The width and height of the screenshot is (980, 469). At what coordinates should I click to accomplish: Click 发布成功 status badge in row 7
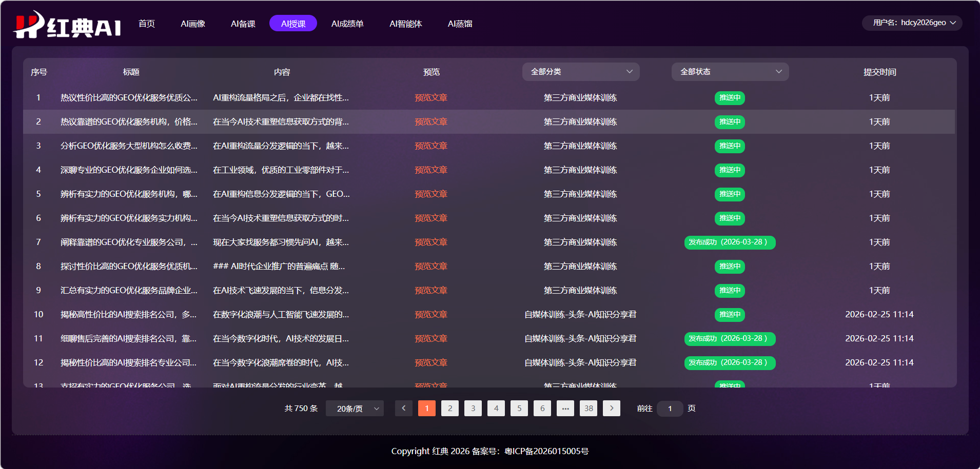(x=729, y=242)
